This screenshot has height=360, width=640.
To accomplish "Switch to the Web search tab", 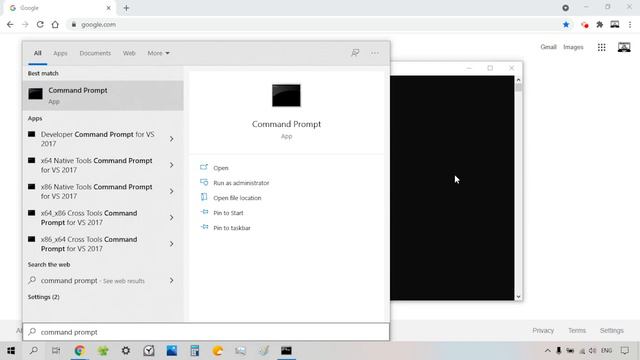I will pyautogui.click(x=129, y=53).
